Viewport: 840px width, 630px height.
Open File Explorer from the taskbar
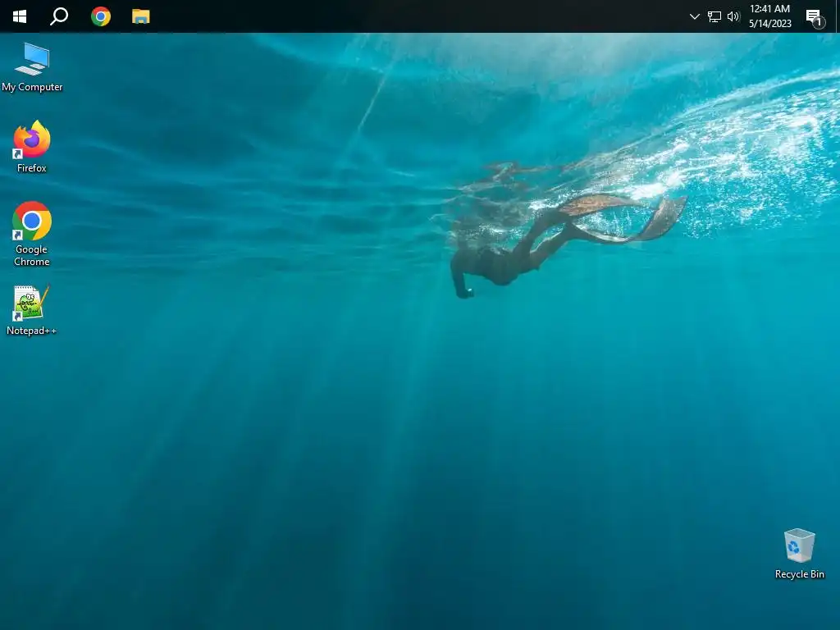[x=141, y=16]
